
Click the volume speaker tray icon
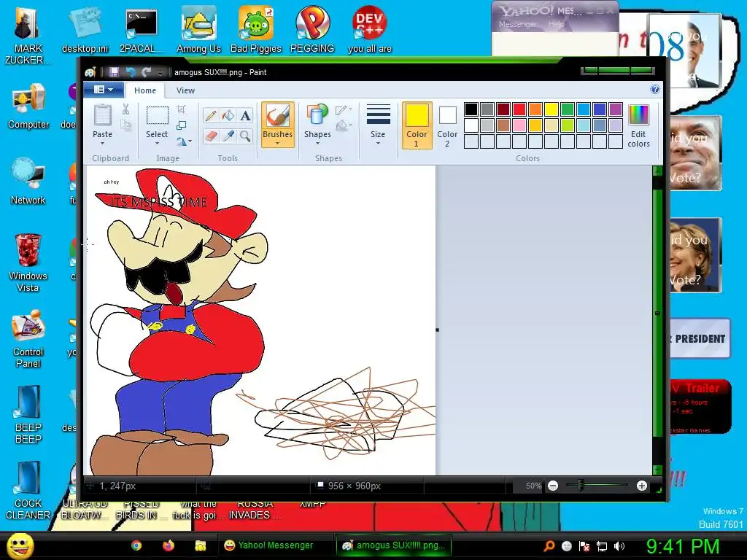[619, 546]
